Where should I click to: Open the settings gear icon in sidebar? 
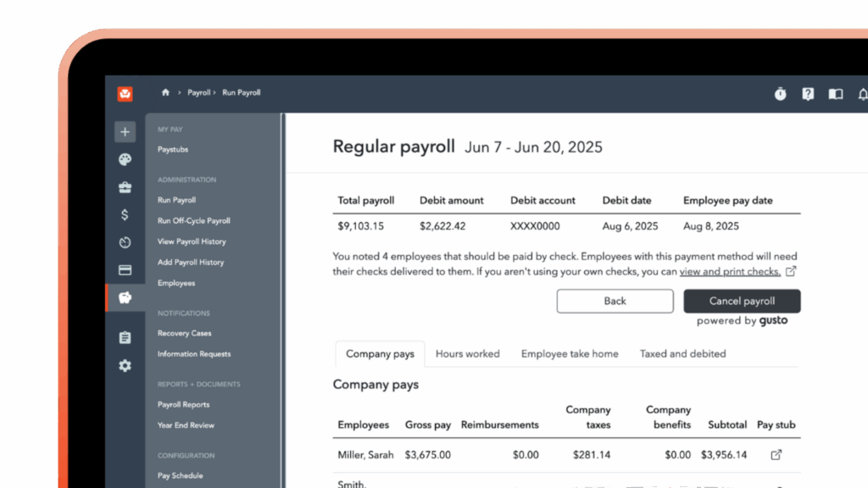point(124,366)
